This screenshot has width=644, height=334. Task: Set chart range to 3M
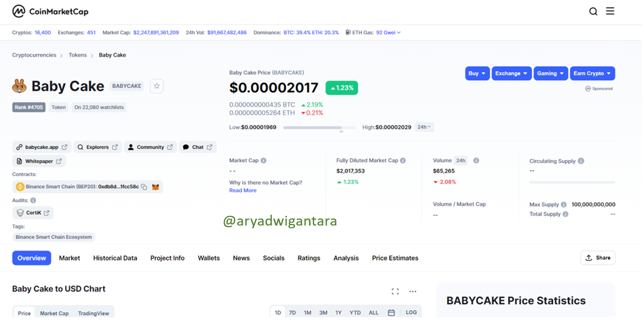coord(323,313)
